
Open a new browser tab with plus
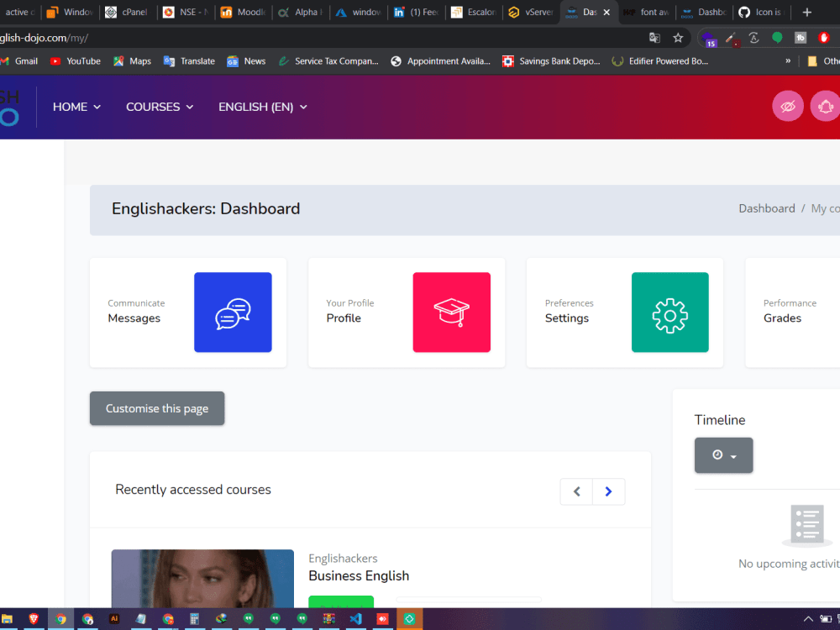[806, 12]
